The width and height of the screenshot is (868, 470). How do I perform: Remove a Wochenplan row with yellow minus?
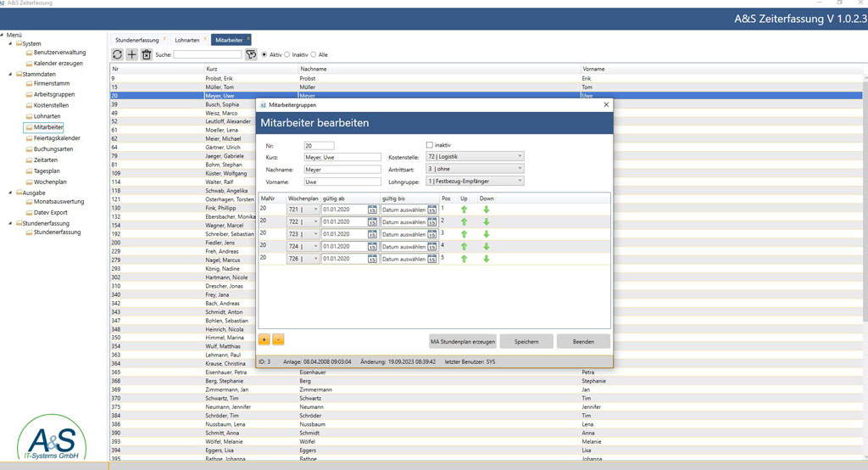[278, 339]
